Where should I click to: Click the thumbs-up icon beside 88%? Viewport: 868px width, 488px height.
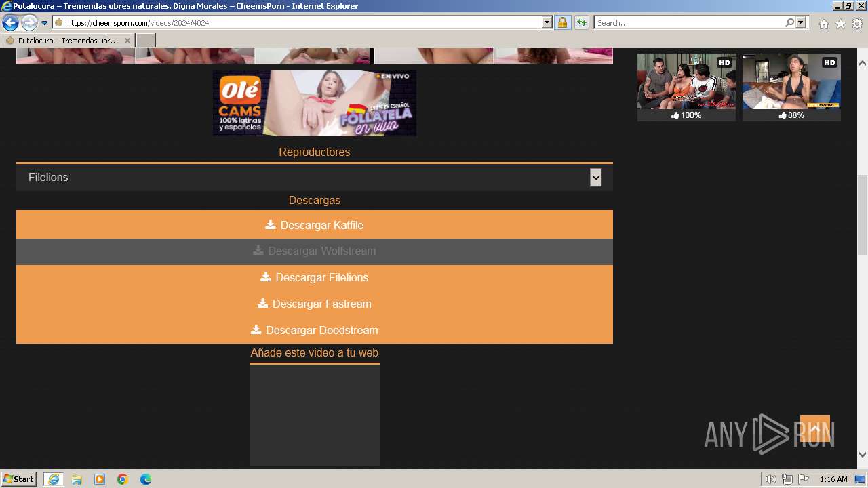tap(783, 115)
